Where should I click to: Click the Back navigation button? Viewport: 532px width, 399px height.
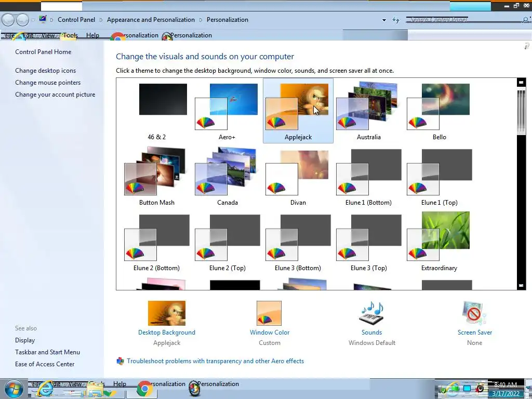click(8, 20)
